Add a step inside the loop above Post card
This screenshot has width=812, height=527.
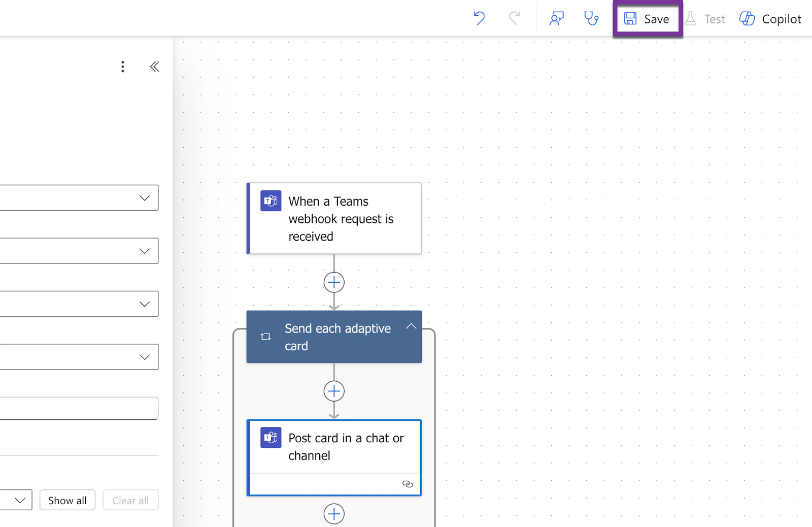334,391
